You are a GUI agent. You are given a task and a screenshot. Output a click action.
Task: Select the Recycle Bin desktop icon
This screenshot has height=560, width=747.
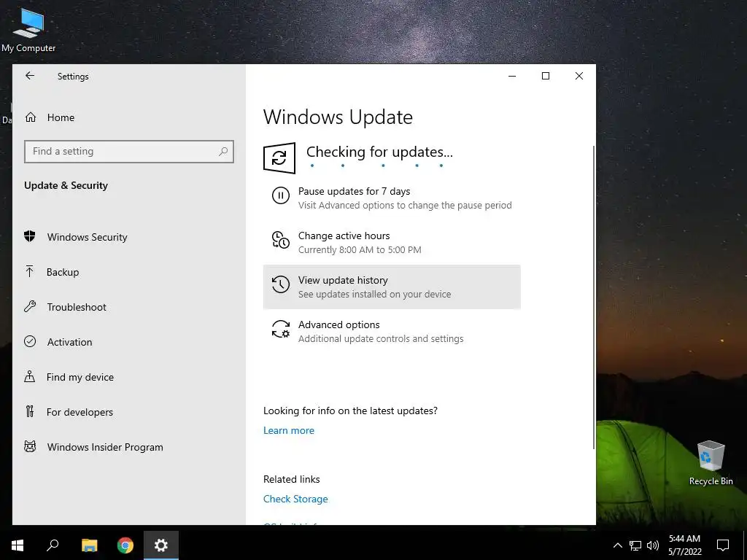[711, 463]
